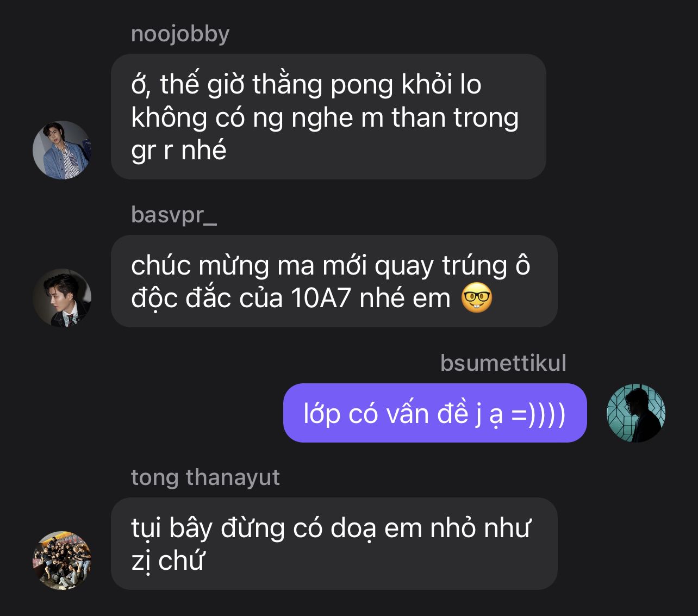Select the basvpr_ sender name
698x616 pixels.
pyautogui.click(x=174, y=215)
